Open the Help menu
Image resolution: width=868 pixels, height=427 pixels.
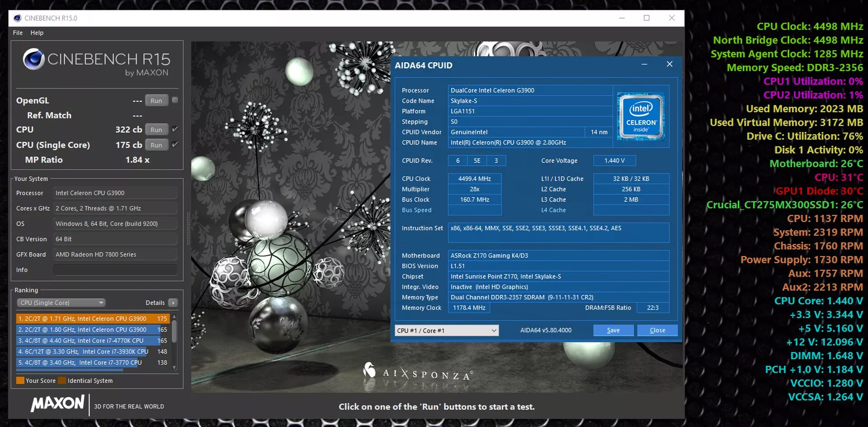coord(37,33)
